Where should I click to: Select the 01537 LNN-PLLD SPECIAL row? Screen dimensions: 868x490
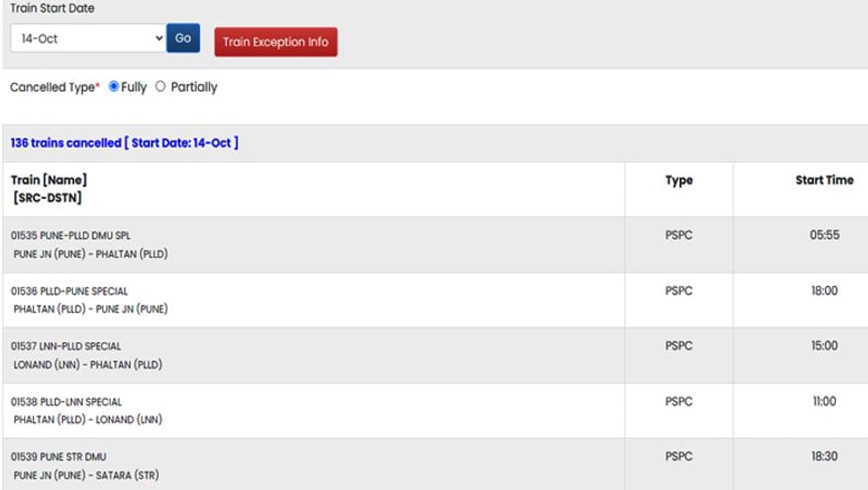[x=66, y=346]
